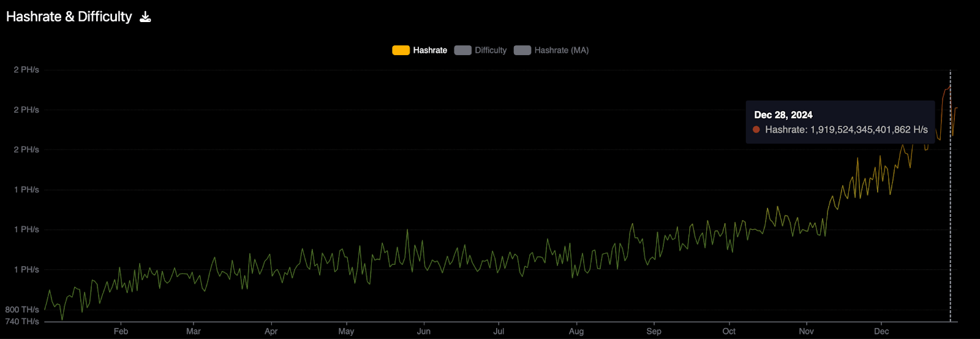Screen dimensions: 980x339
Task: Toggle the Hashrate series in legend
Action: [x=420, y=50]
